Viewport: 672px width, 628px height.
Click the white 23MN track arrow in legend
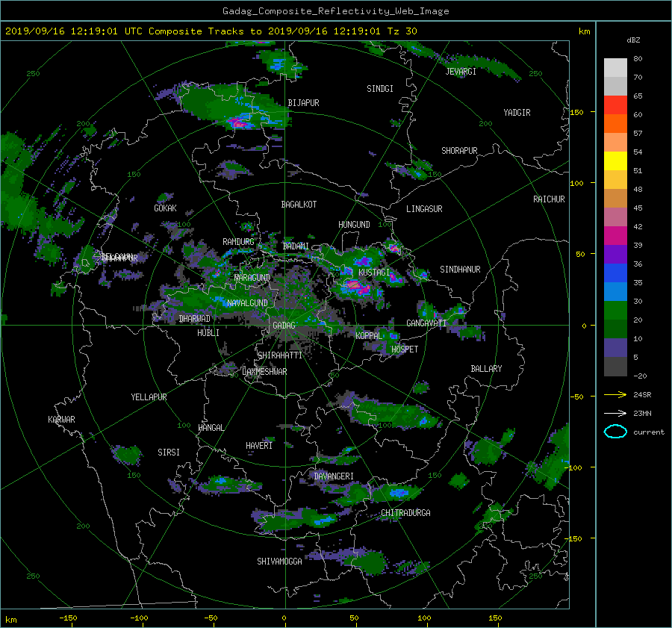tap(615, 413)
